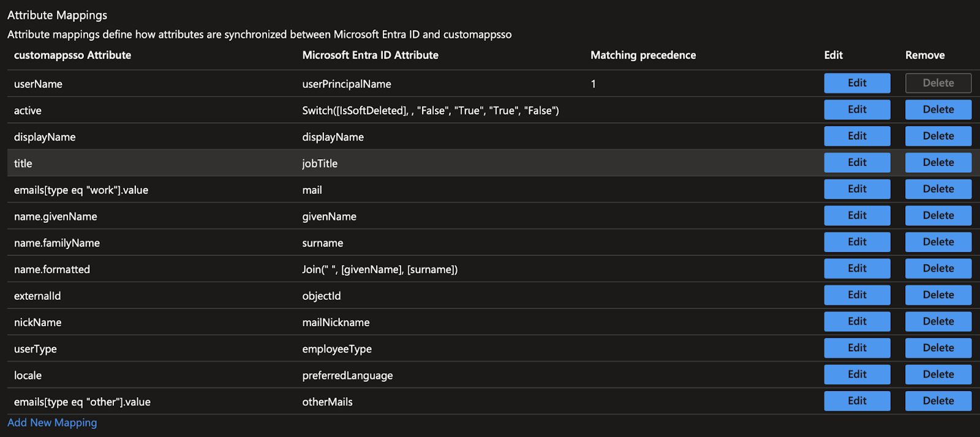Edit the name.givenName mapping

(x=857, y=215)
